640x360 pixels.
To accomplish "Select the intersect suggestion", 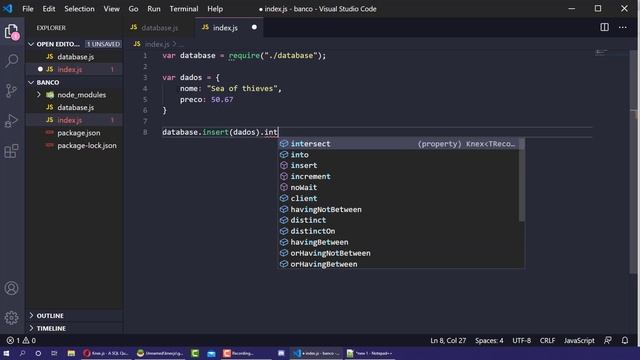I will 399,144.
